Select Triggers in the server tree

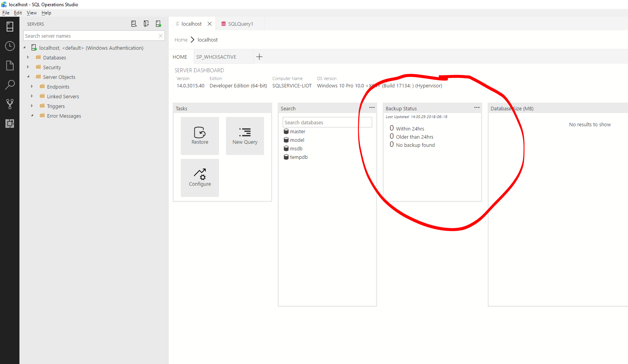(x=56, y=106)
